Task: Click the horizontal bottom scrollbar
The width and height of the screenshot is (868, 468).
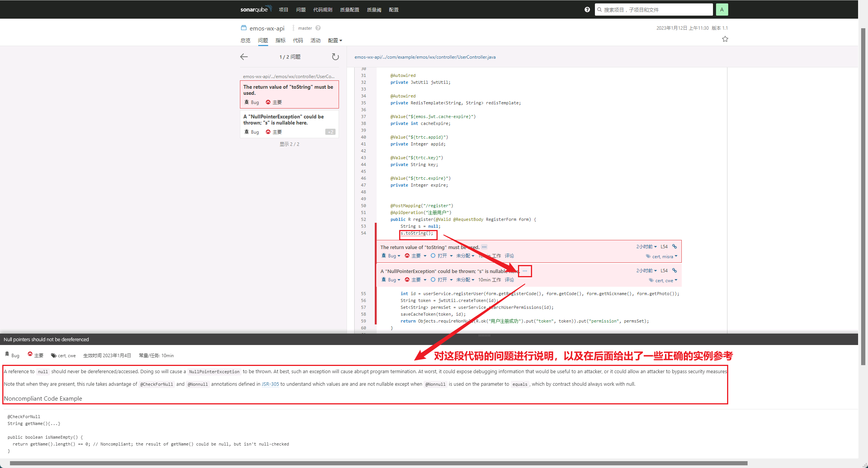Action: click(379, 463)
